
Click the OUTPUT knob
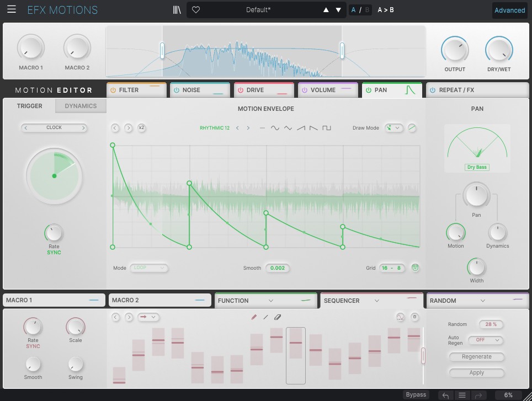pyautogui.click(x=455, y=50)
